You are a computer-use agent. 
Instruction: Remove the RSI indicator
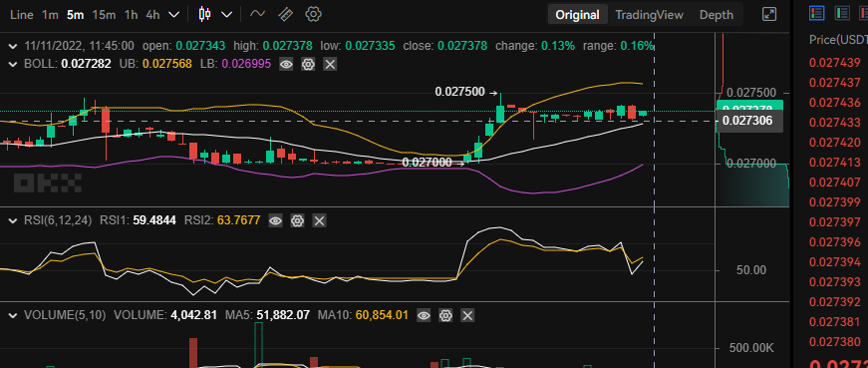point(319,221)
